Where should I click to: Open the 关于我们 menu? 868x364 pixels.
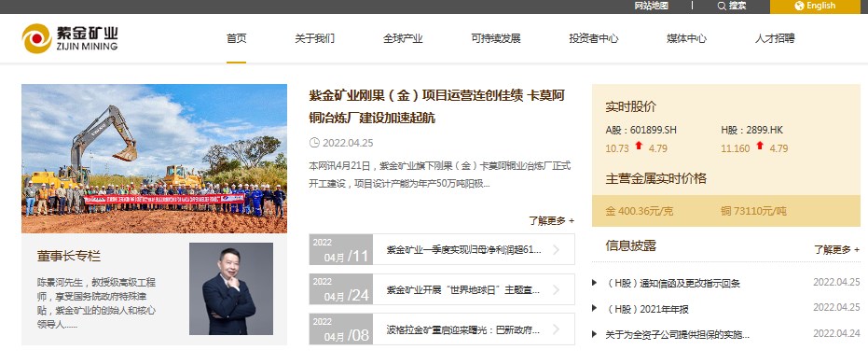pyautogui.click(x=314, y=39)
